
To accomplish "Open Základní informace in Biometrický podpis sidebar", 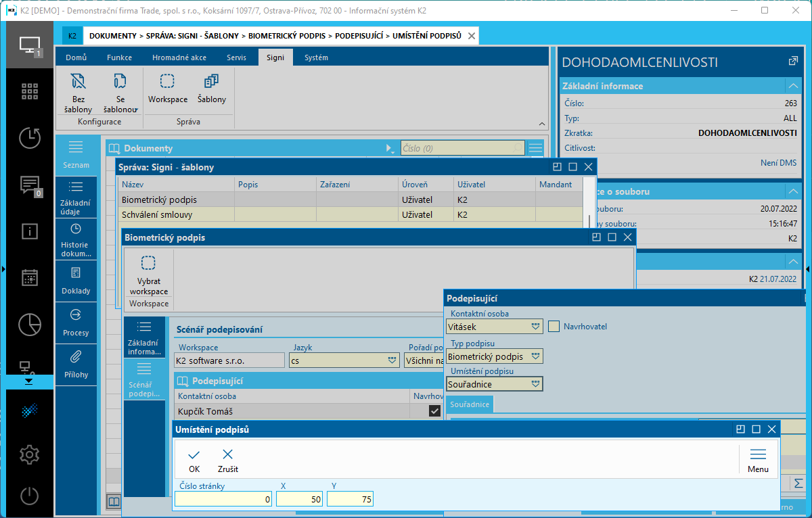I will coord(144,337).
